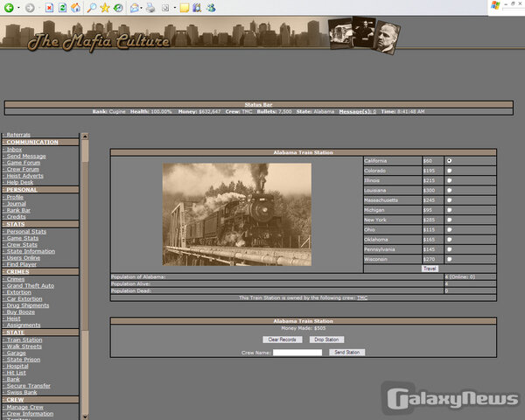Click the sidebar scrollbar up arrow
This screenshot has width=525, height=420.
tap(85, 136)
